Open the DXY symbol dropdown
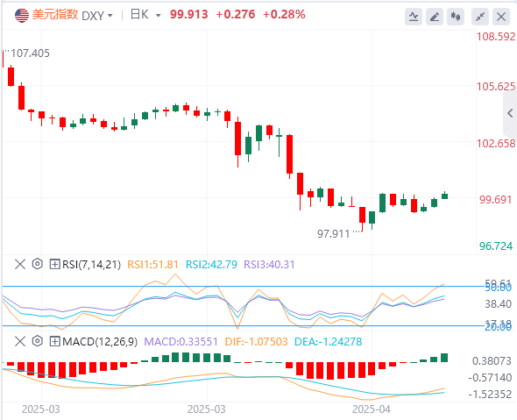Image resolution: width=517 pixels, height=420 pixels. tap(97, 16)
